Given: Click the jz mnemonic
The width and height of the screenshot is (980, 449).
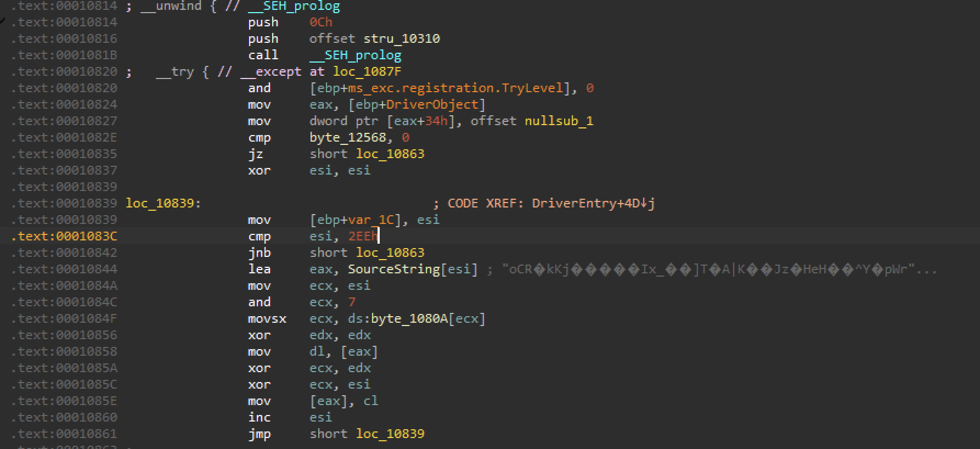Looking at the screenshot, I should pos(256,154).
